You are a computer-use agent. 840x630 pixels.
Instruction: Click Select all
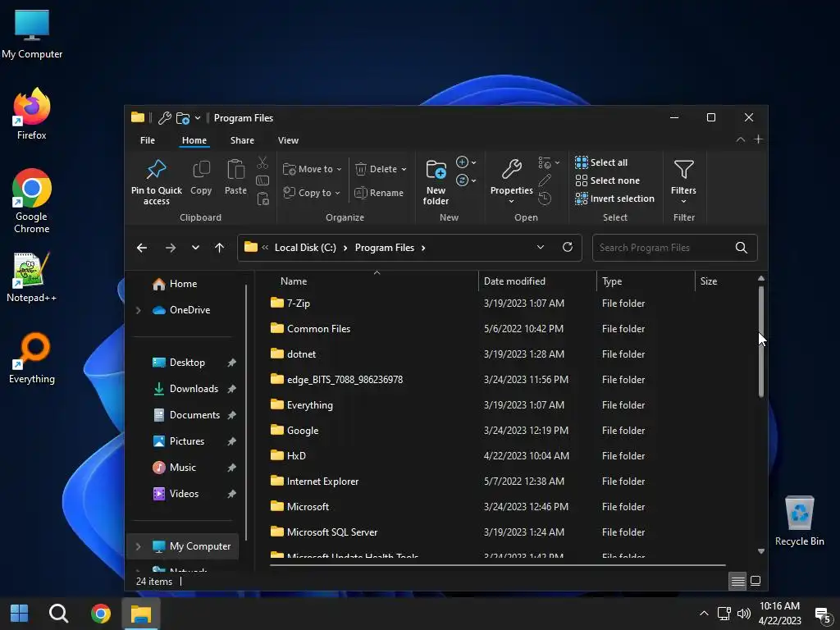point(601,162)
